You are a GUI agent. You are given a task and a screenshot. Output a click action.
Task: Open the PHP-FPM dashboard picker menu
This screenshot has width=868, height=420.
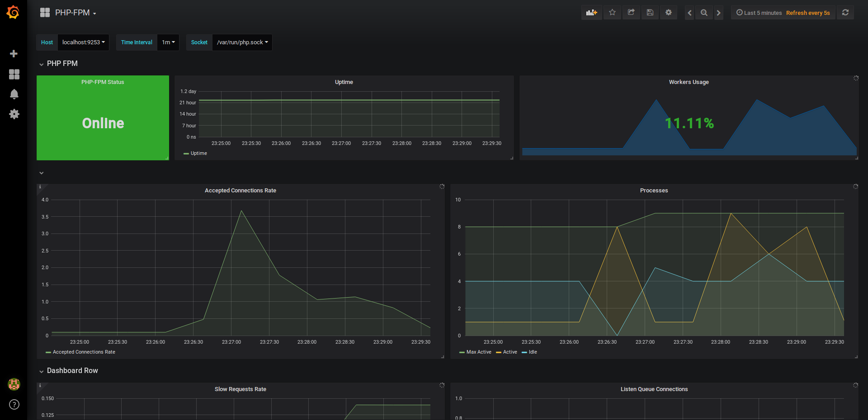coord(72,13)
